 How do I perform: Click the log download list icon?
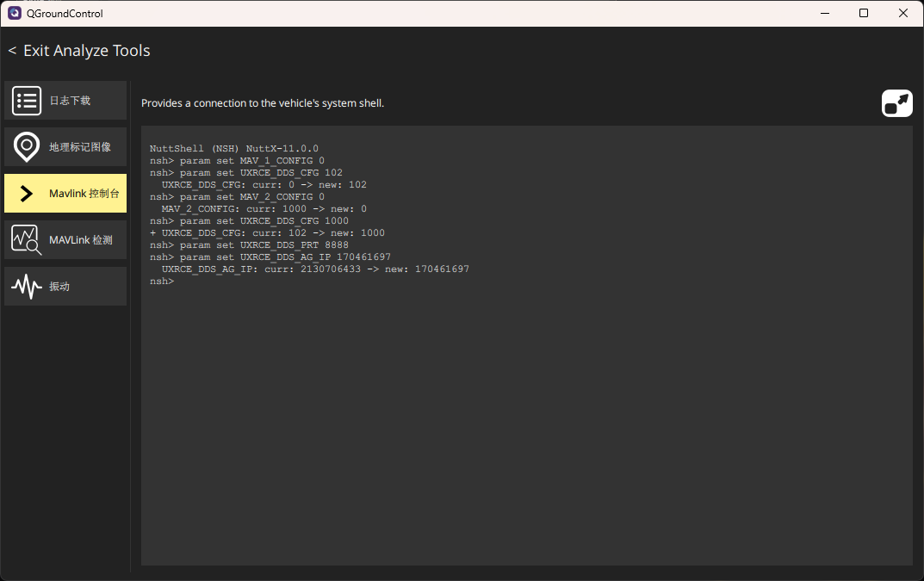(27, 101)
